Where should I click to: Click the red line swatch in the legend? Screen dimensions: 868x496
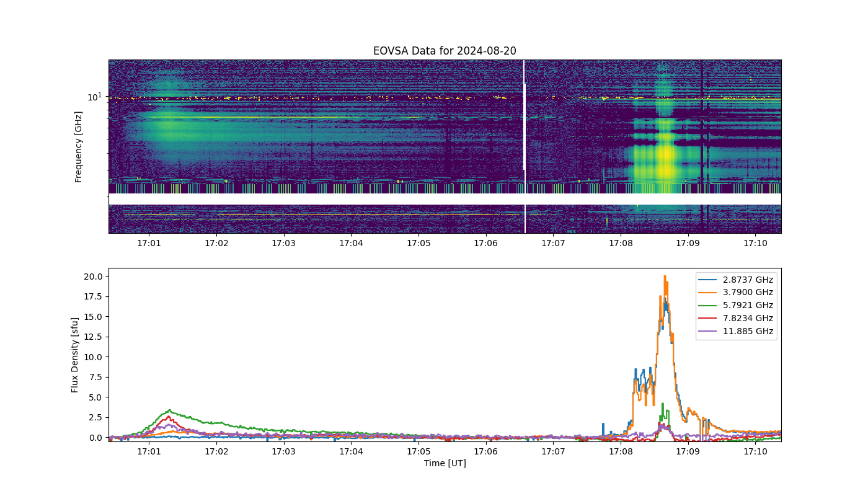click(709, 319)
